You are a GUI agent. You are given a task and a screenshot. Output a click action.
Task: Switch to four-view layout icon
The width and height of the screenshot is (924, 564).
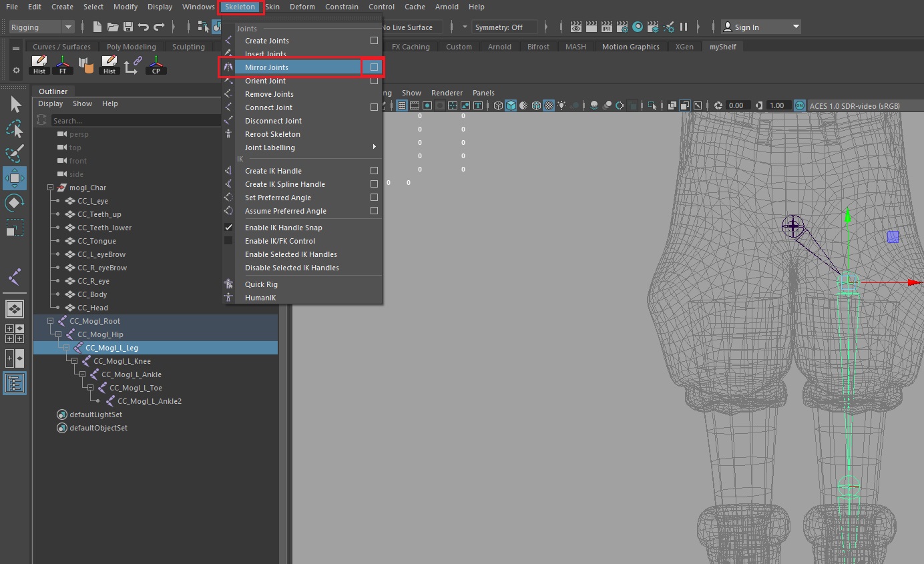pyautogui.click(x=15, y=334)
